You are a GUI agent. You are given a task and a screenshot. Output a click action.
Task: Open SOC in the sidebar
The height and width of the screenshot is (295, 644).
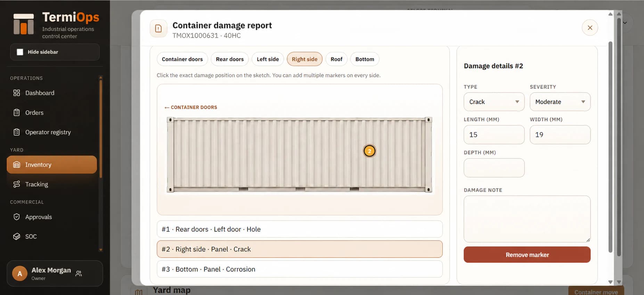pos(52,236)
